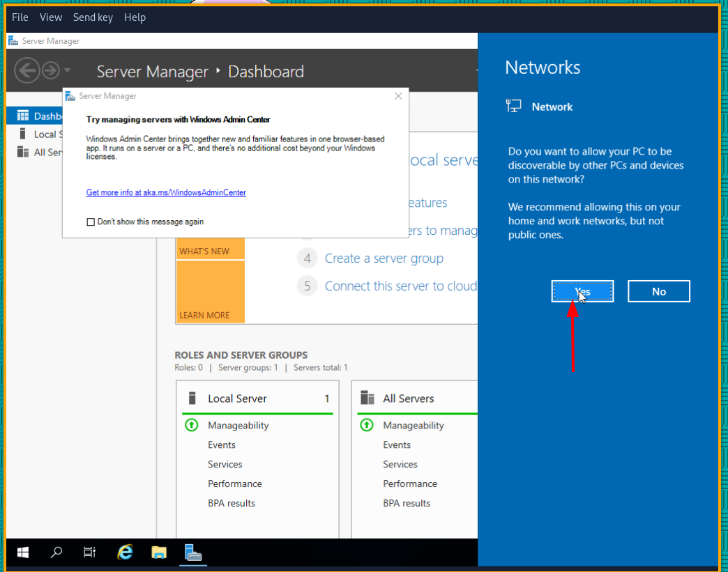
Task: Open Manageability under Local Server
Action: pyautogui.click(x=238, y=426)
